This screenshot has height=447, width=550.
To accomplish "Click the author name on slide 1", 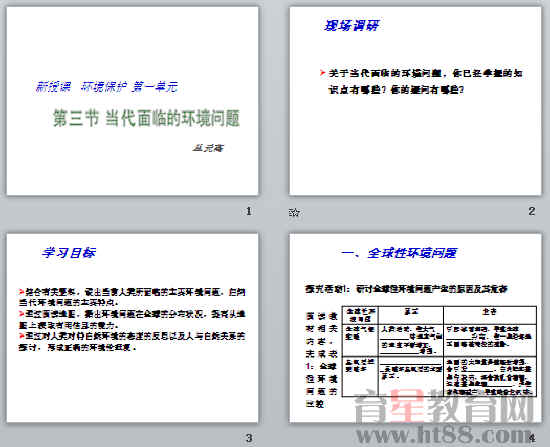I will [x=208, y=148].
